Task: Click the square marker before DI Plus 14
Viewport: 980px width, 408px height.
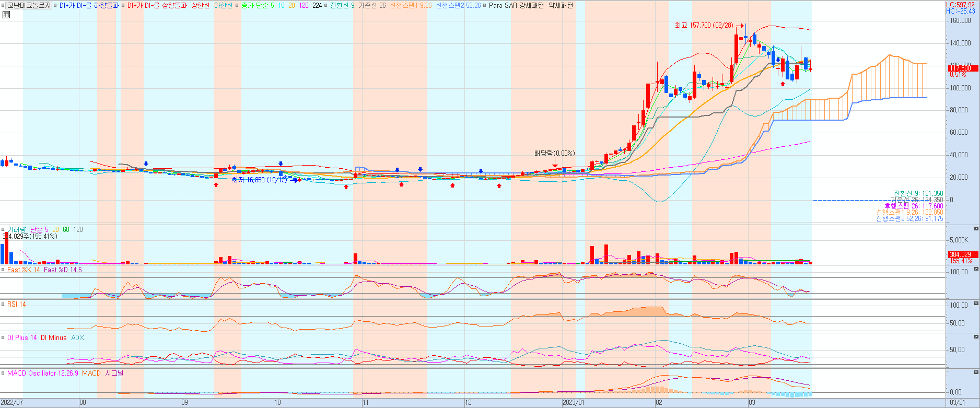Action: point(3,338)
